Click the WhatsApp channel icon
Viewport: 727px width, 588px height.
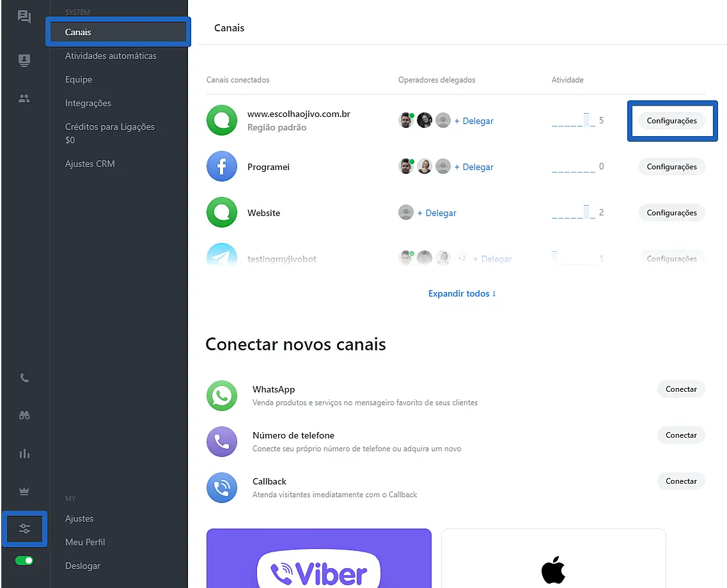(222, 396)
